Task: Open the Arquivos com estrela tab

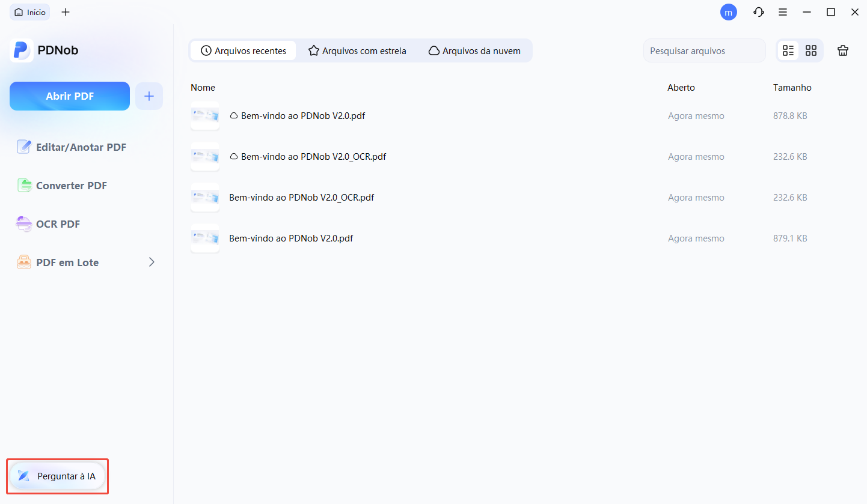Action: pyautogui.click(x=357, y=51)
